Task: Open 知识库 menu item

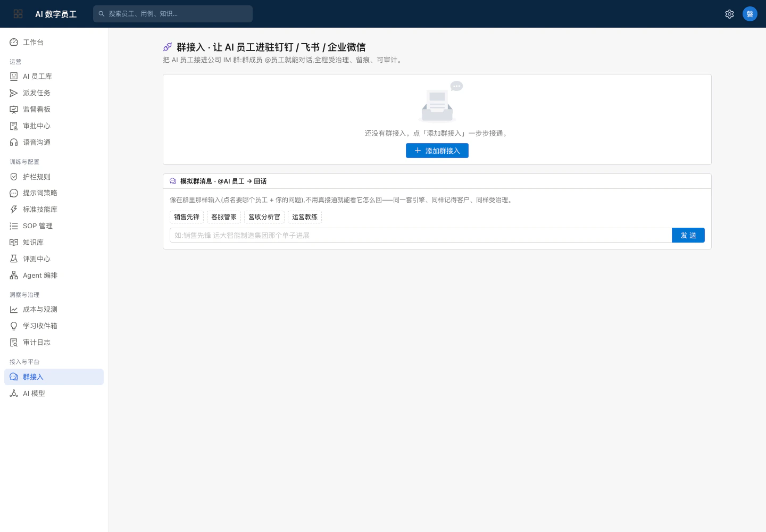Action: click(54, 243)
